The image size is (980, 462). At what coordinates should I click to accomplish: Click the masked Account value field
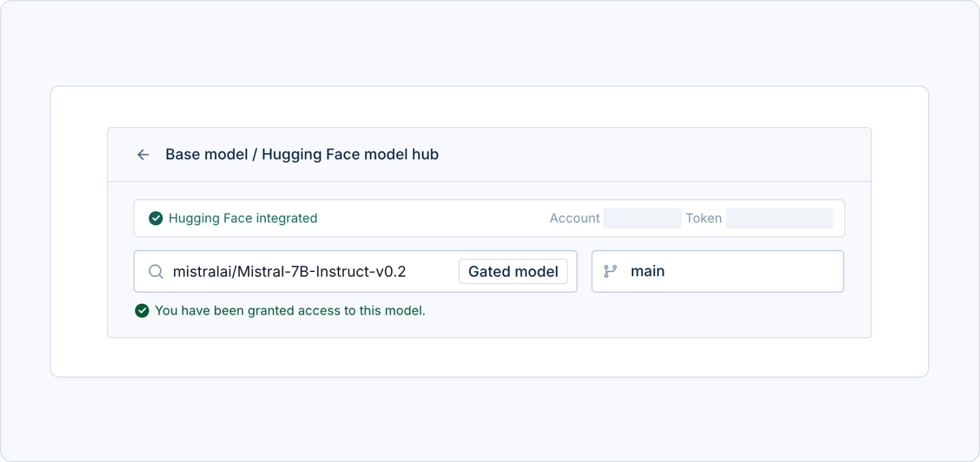642,218
